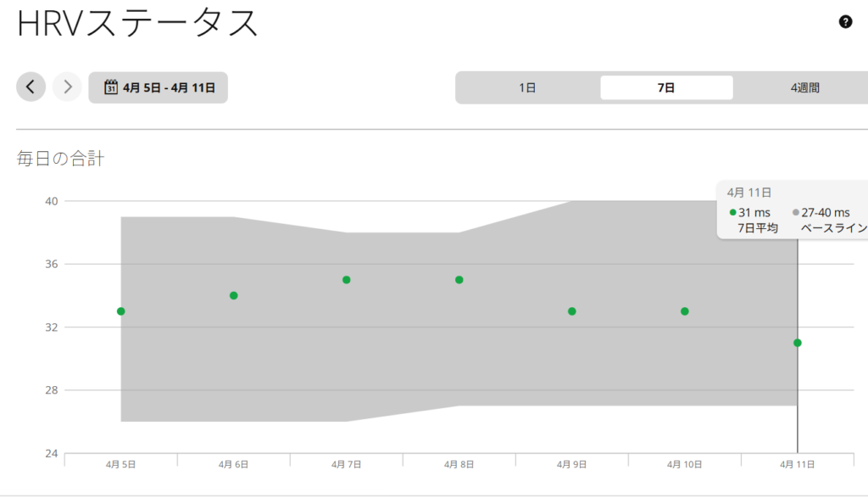Click the 毎日の合計 chart title
Viewport: 868px width, 498px height.
coord(60,158)
